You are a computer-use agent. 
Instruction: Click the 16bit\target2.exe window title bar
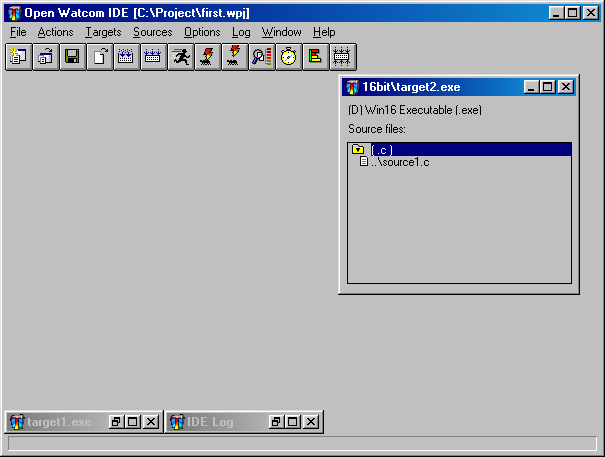[x=430, y=87]
